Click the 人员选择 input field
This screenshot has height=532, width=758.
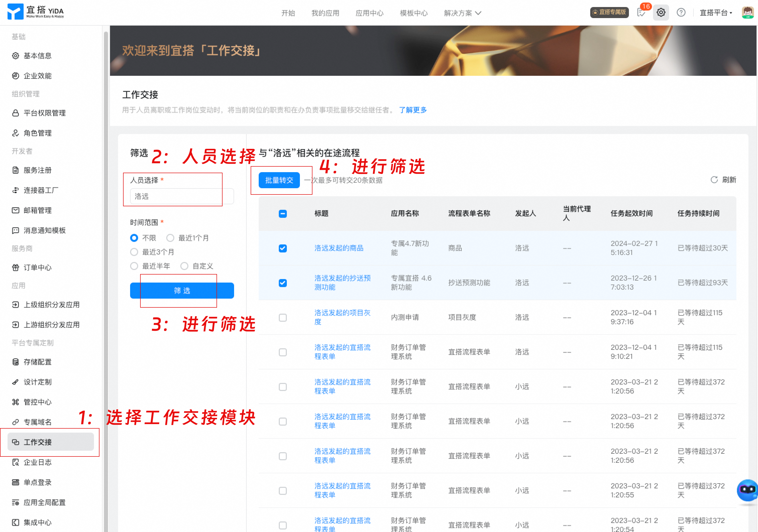pyautogui.click(x=182, y=196)
